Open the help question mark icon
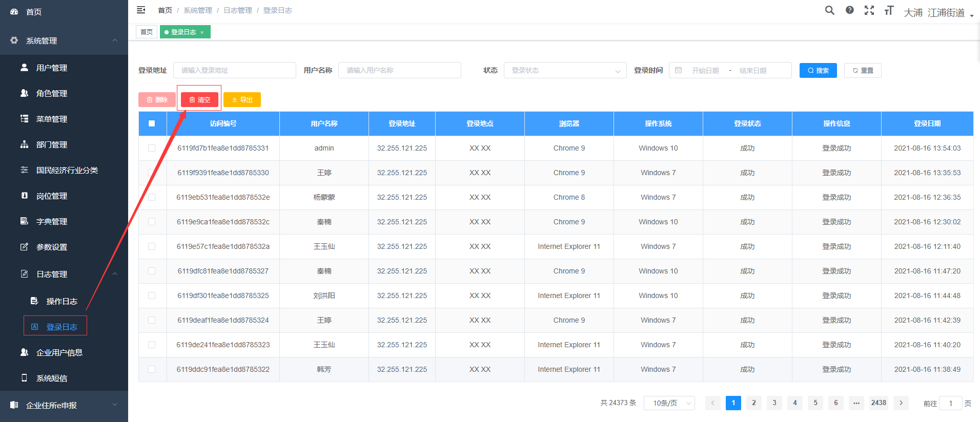Image resolution: width=980 pixels, height=422 pixels. tap(850, 10)
